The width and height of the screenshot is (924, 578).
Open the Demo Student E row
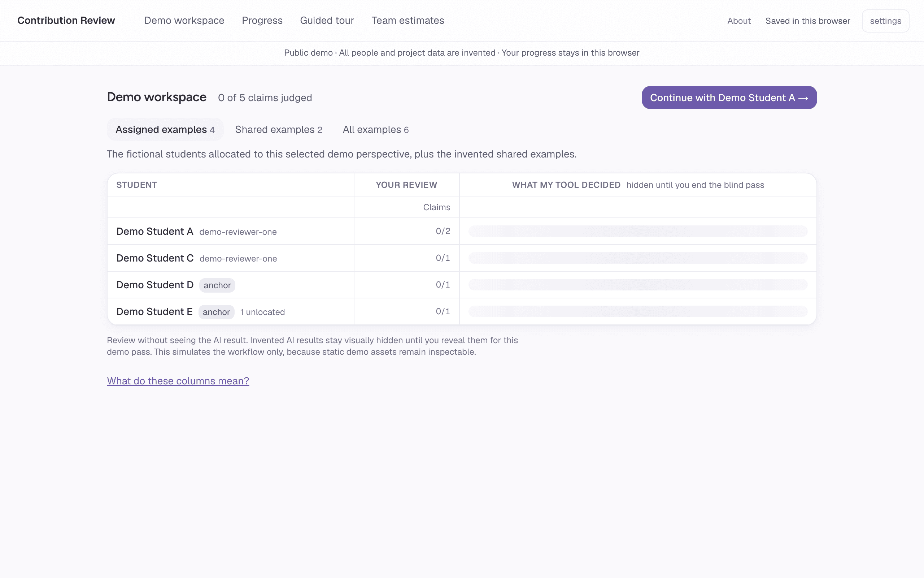(462, 311)
